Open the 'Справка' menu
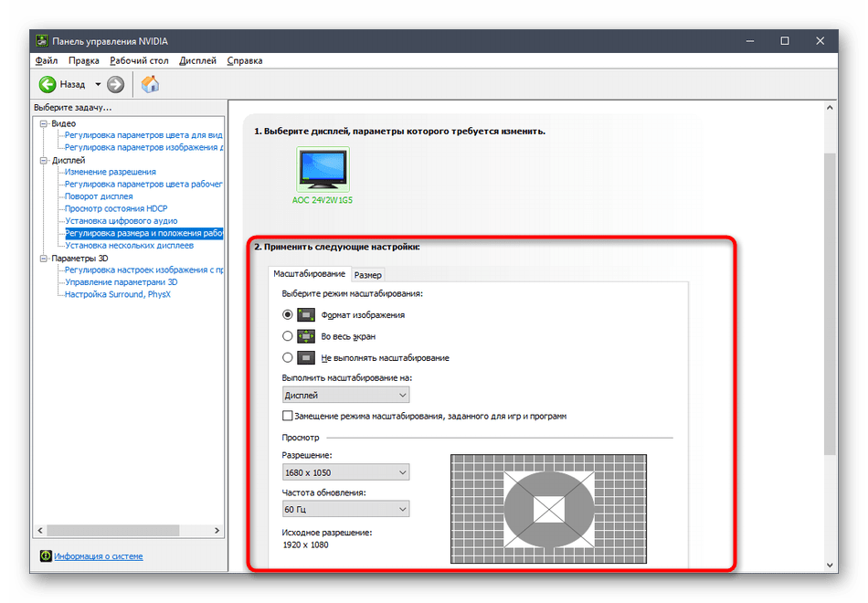Viewport: 868px width, 603px height. 244,60
